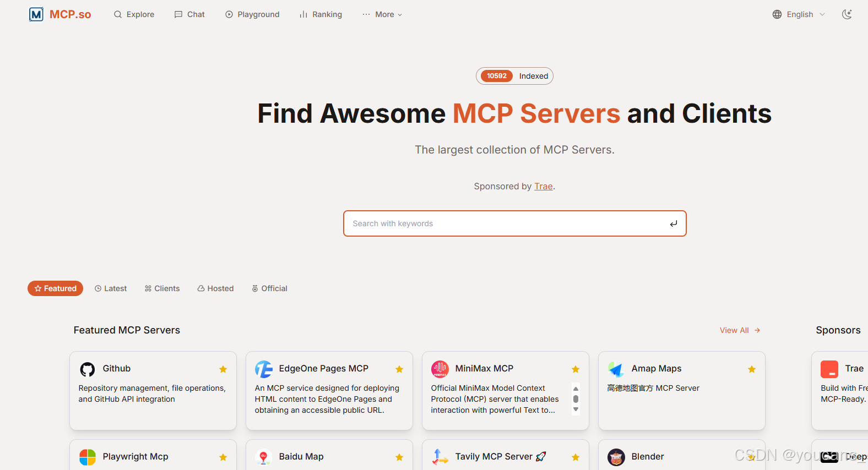
Task: Open the Amap Maps logo icon
Action: (x=616, y=369)
